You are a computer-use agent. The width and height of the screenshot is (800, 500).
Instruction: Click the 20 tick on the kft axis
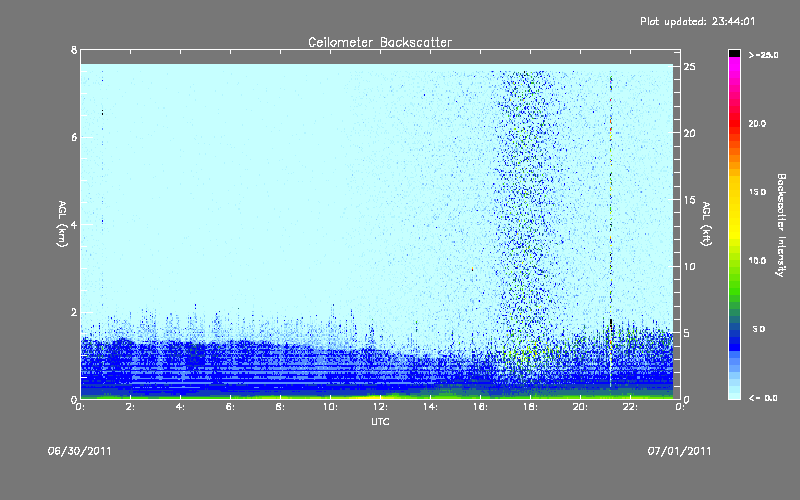[x=689, y=133]
